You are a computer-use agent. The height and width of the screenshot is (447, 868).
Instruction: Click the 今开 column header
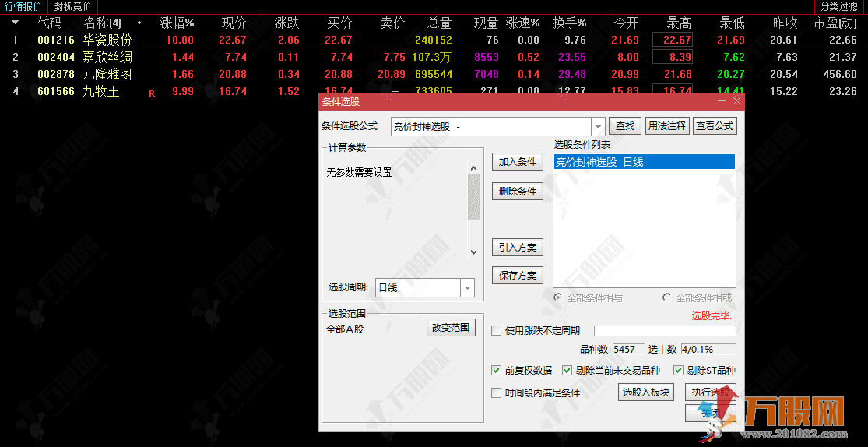click(626, 23)
